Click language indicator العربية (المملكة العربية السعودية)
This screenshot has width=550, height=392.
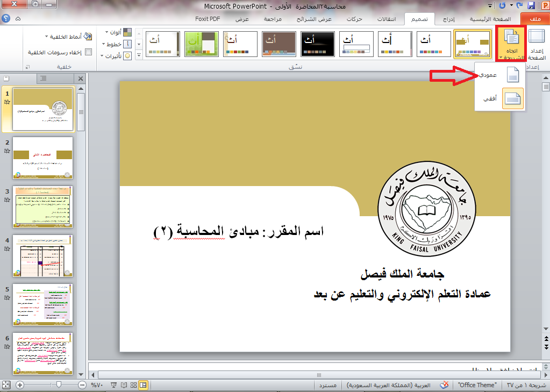388,385
